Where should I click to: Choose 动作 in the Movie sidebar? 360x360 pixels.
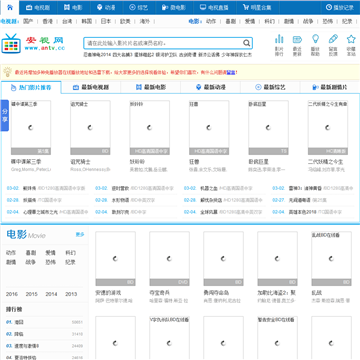pyautogui.click(x=11, y=253)
